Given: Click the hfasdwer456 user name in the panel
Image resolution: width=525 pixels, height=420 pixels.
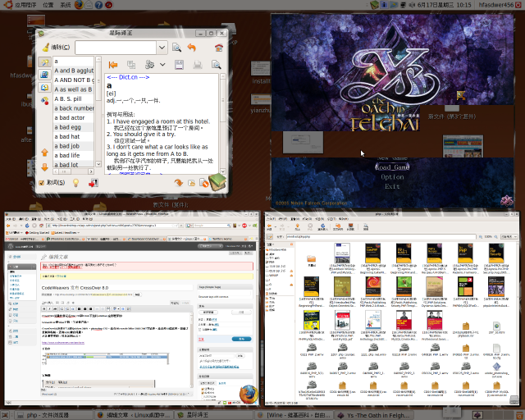Looking at the screenshot, I should [495, 5].
